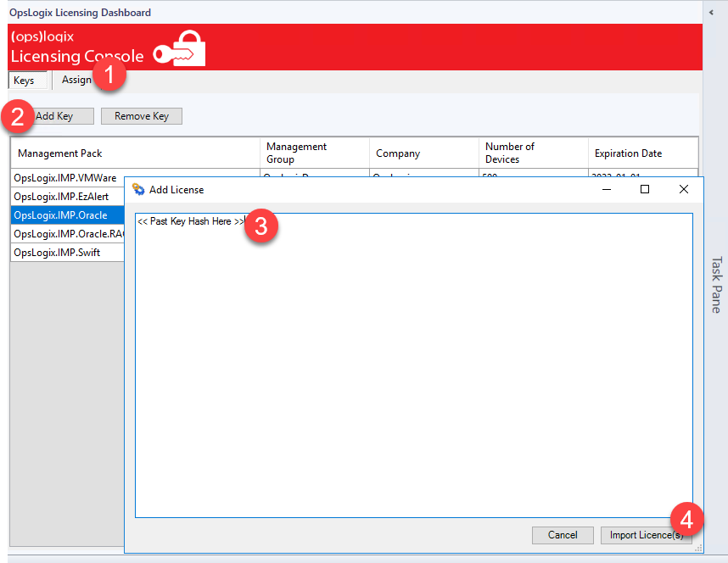Maximize the Add License dialog
This screenshot has width=728, height=563.
point(645,189)
